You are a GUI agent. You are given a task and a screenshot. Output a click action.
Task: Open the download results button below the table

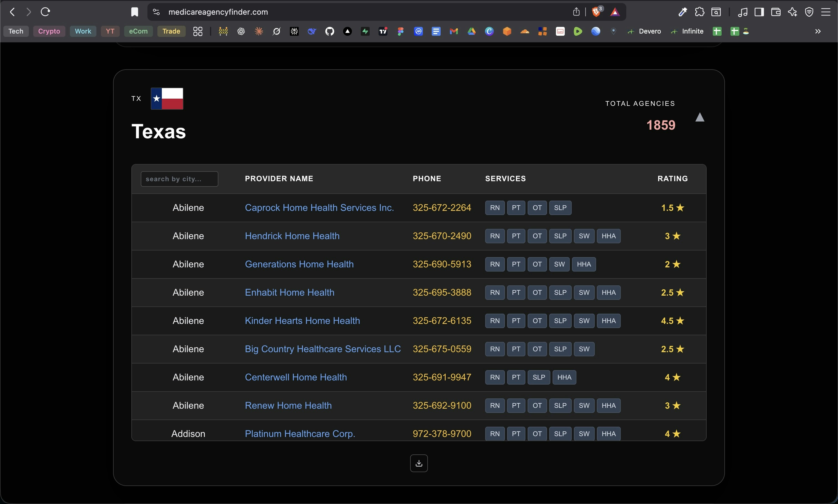click(x=419, y=463)
